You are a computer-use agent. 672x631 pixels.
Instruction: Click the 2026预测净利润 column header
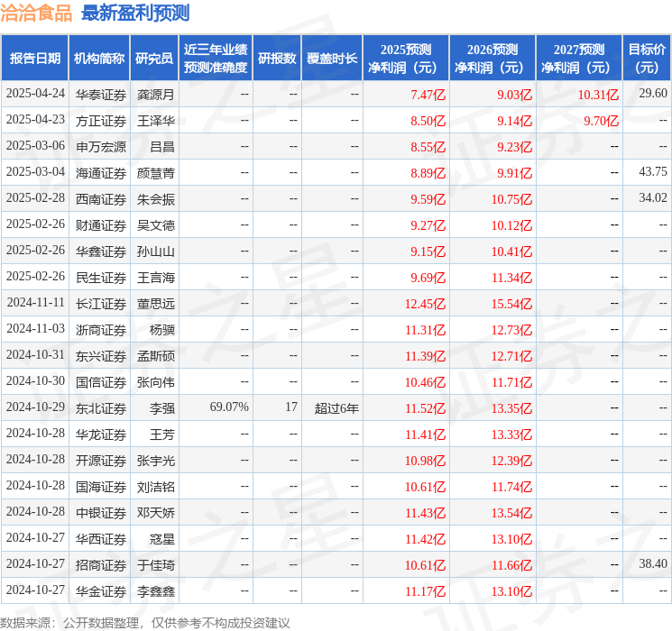coord(492,59)
